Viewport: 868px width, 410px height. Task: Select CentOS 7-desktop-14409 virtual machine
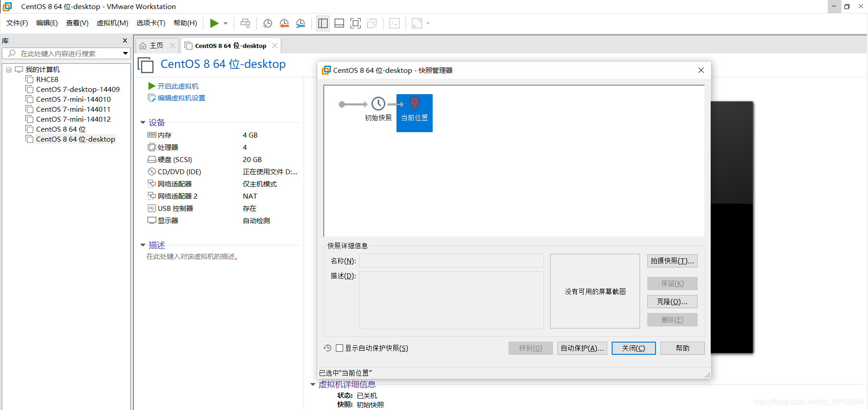pos(78,89)
